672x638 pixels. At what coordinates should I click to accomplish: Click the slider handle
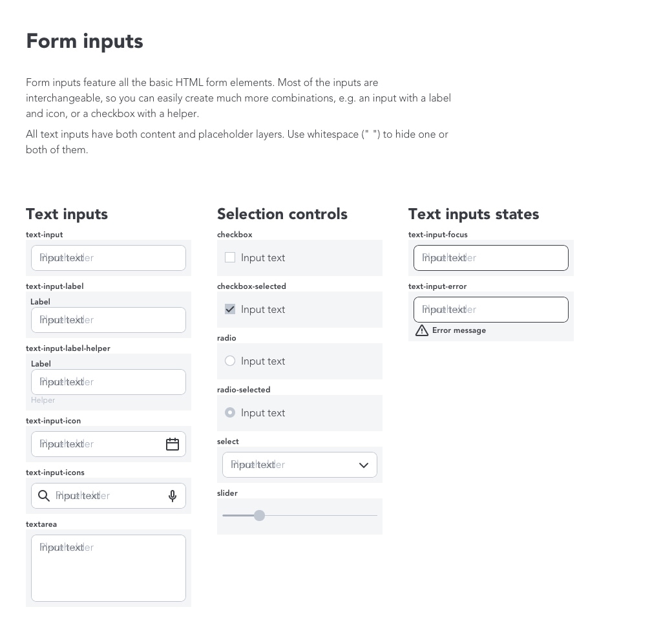click(x=259, y=515)
